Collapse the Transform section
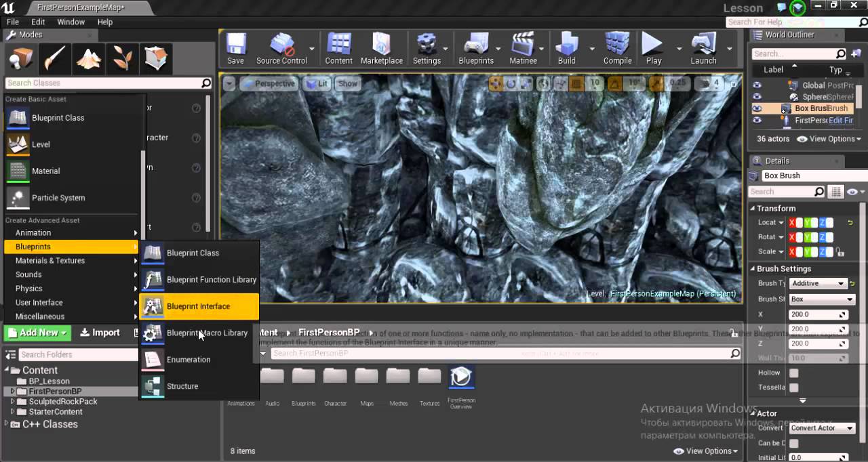The image size is (868, 462). tap(753, 209)
